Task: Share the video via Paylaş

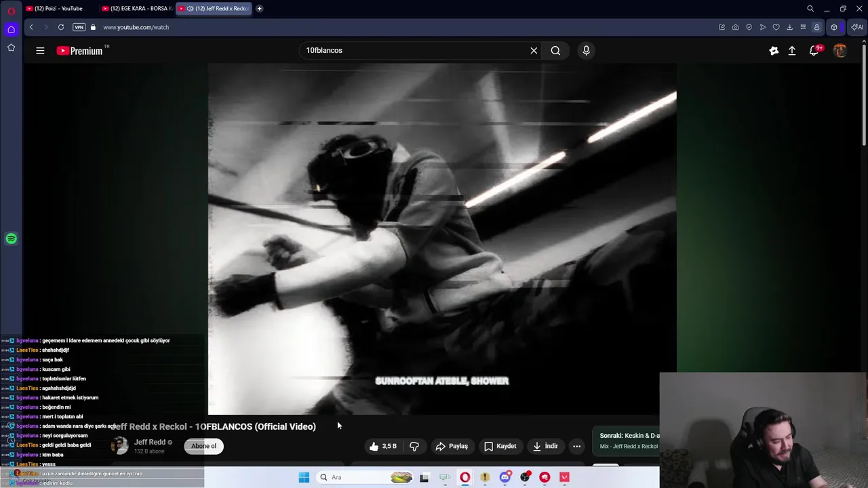Action: (452, 446)
